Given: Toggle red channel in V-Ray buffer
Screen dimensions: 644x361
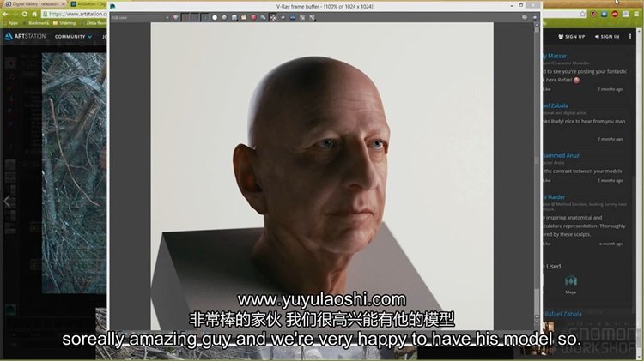Looking at the screenshot, I should 185,18.
